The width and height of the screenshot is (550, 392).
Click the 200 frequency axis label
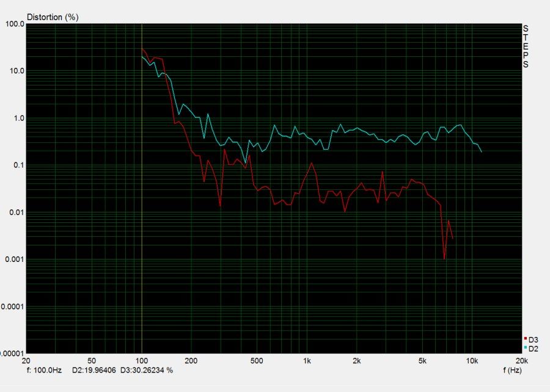point(191,361)
